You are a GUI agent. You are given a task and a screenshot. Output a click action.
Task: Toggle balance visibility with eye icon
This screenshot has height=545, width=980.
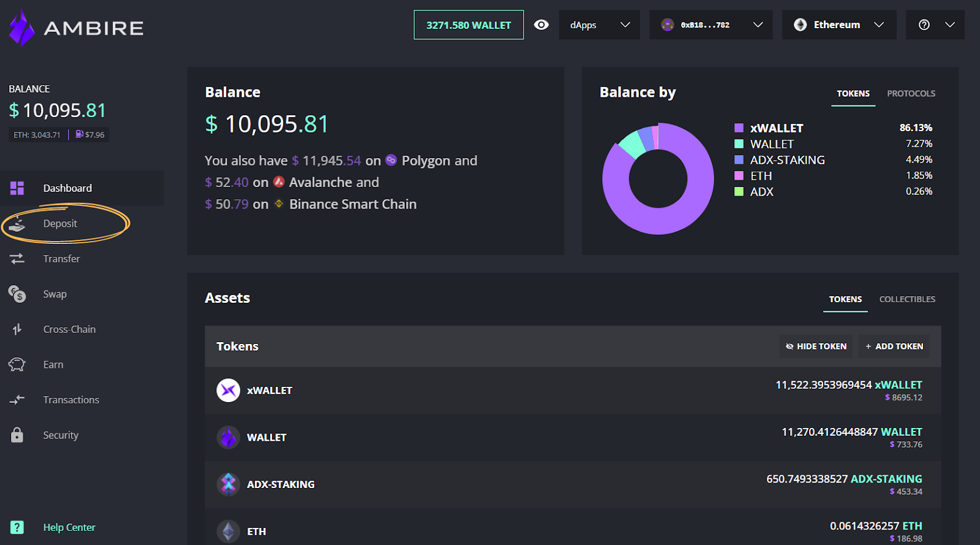[541, 25]
